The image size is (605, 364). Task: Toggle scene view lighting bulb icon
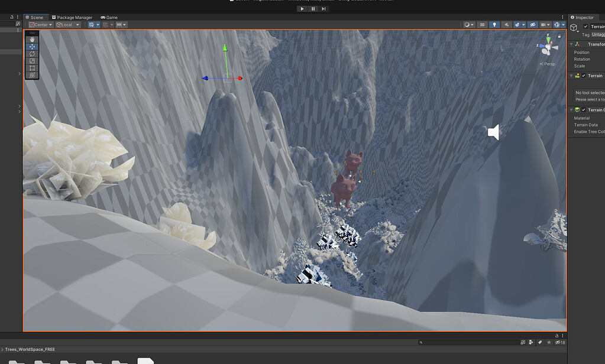[x=496, y=25]
